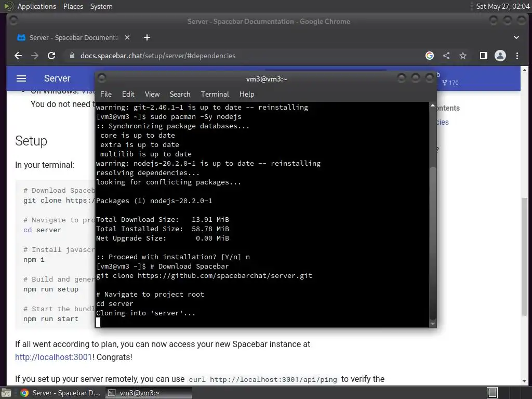Open terminal Search menu

point(180,94)
